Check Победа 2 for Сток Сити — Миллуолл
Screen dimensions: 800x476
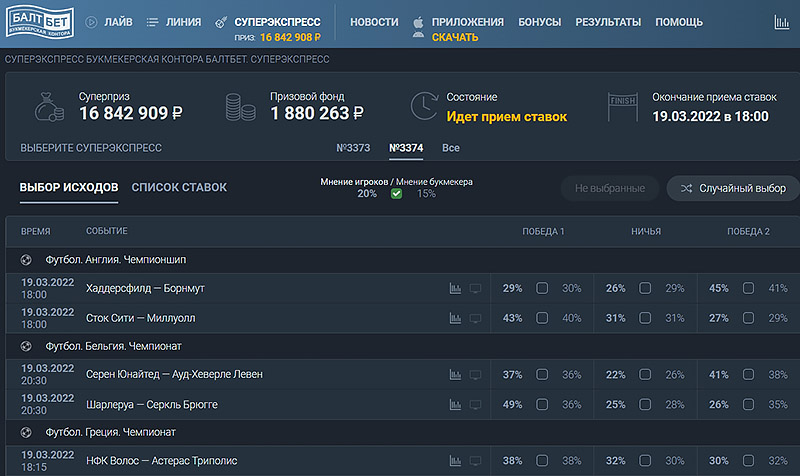click(x=748, y=318)
